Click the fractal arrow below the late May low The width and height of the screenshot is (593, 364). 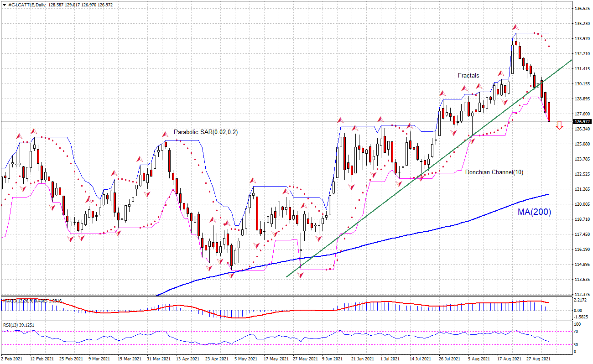[x=301, y=275]
